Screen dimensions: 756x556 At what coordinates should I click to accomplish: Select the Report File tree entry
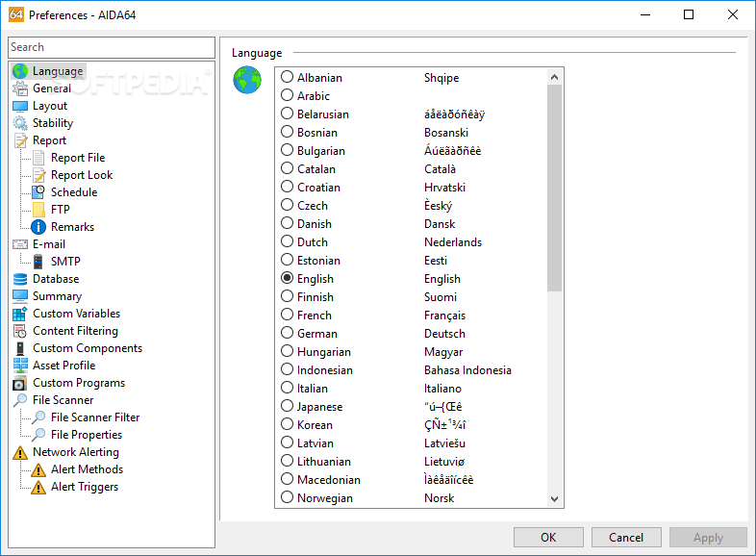(x=78, y=158)
